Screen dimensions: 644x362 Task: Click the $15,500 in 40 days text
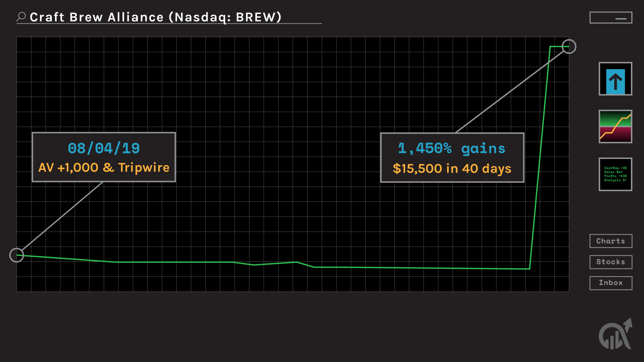click(x=451, y=169)
